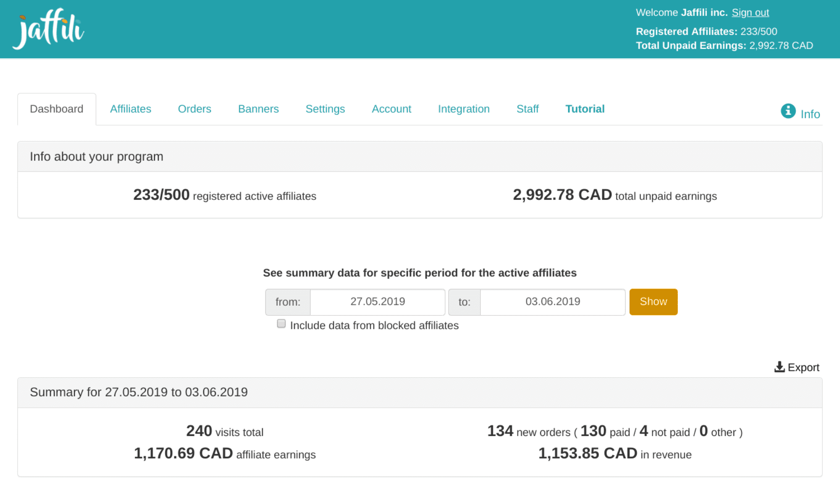Click the Export download icon
The image size is (840, 504).
pos(779,367)
